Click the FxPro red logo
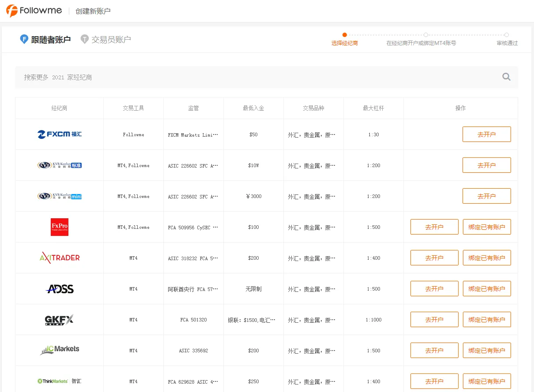Viewport: 534px width, 392px height. tap(60, 227)
